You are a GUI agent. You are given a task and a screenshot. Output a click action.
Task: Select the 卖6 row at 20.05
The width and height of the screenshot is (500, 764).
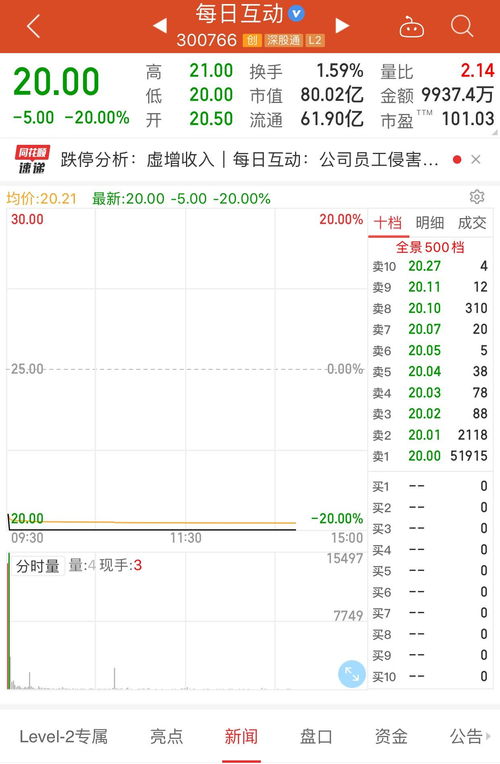429,350
